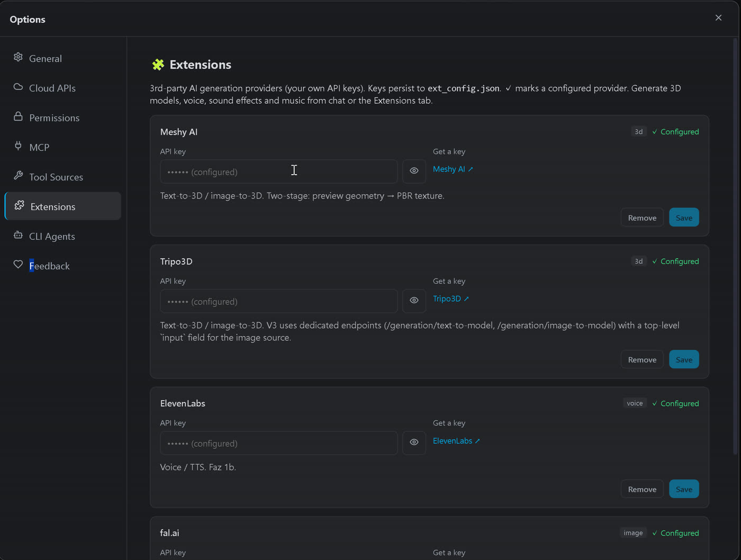This screenshot has width=741, height=560.
Task: Open the Tripo3D get-a-key link
Action: [451, 299]
